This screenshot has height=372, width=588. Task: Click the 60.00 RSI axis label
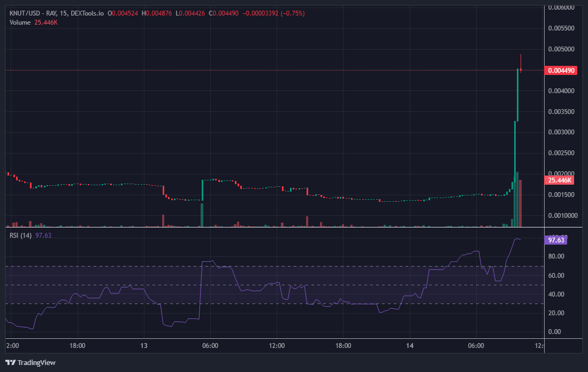tap(556, 276)
